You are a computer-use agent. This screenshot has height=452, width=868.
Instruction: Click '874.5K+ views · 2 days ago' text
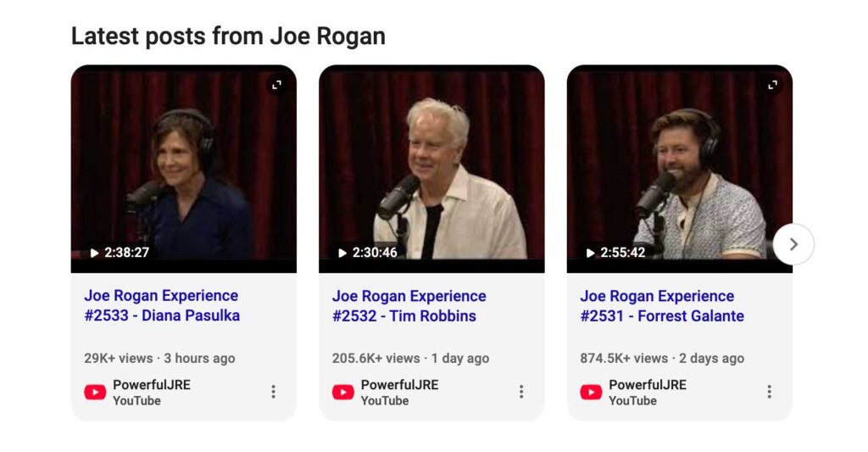tap(662, 359)
